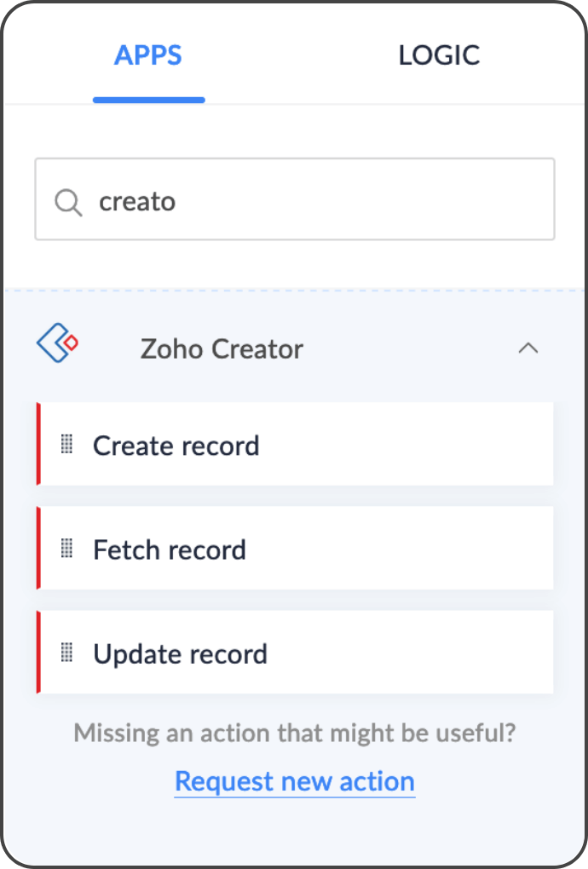Click the blue underline below APPS
Viewport: 588px width, 869px height.
[149, 100]
